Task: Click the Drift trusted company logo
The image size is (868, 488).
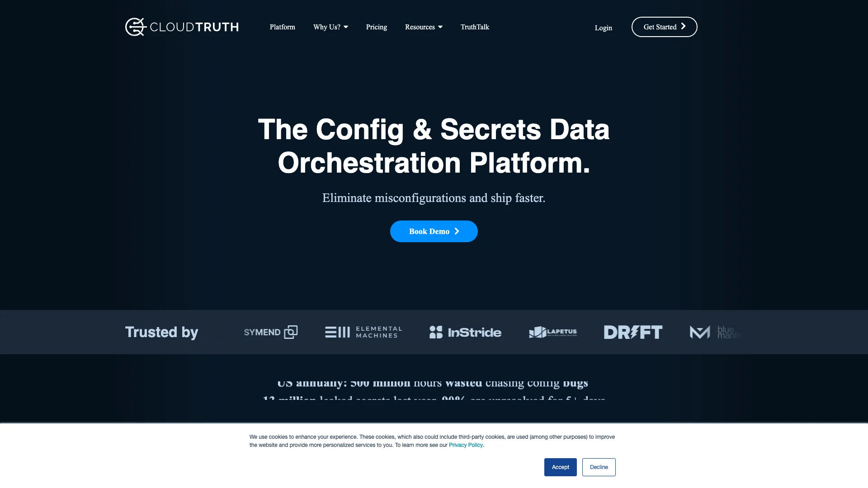Action: click(x=633, y=332)
